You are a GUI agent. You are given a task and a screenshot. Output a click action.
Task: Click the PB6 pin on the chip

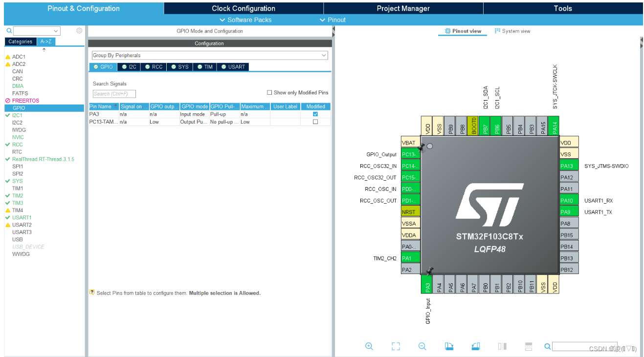point(496,126)
